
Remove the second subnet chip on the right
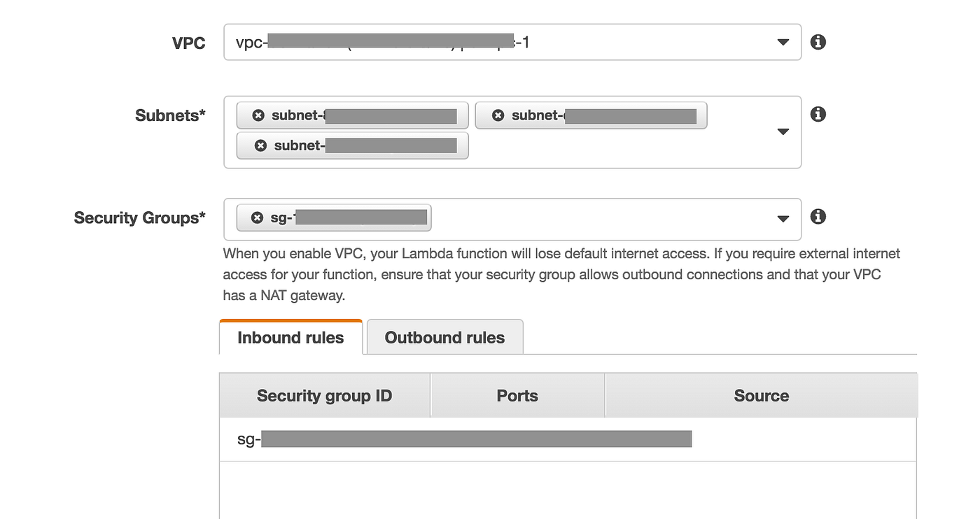[498, 115]
